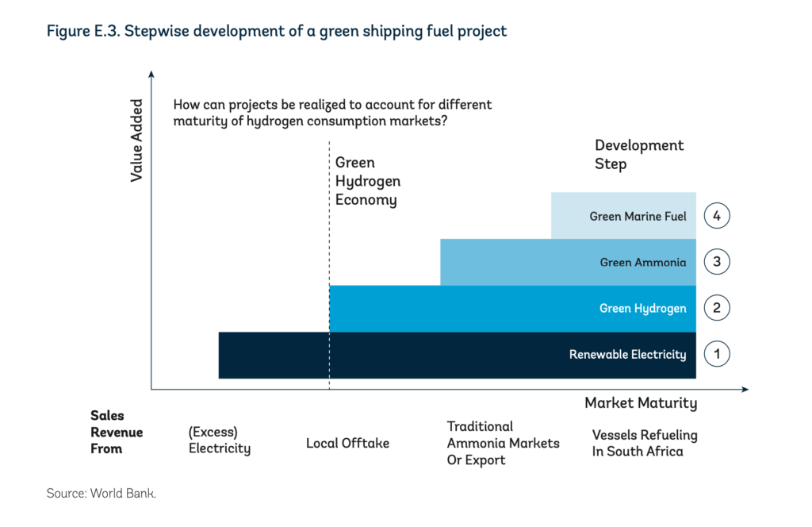812x527 pixels.
Task: Click the circled step number 3
Action: (717, 261)
